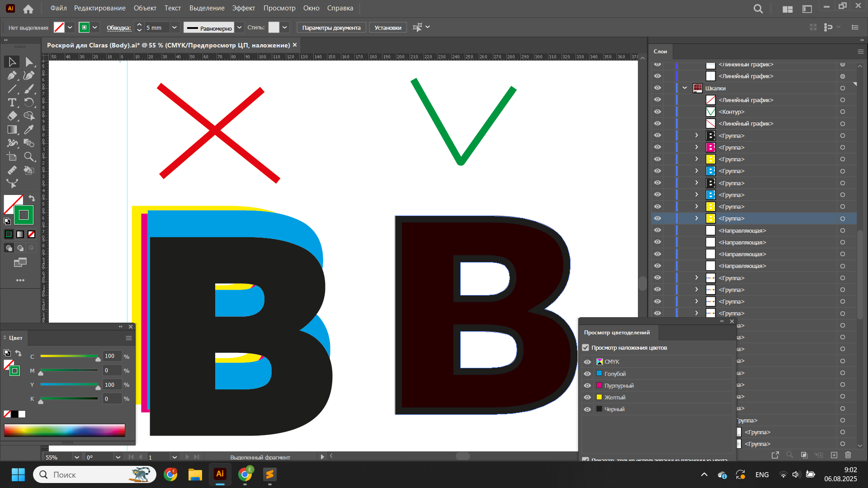The width and height of the screenshot is (868, 488).
Task: Select the Pen tool
Action: tap(12, 75)
